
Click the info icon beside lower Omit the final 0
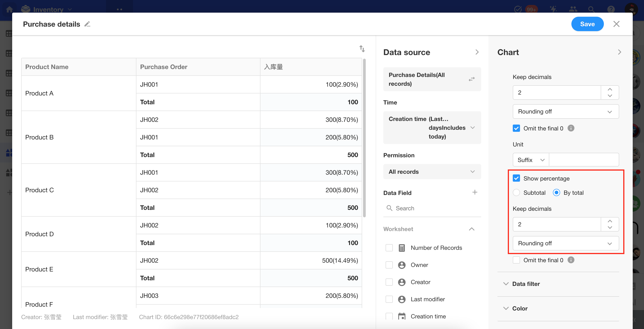pyautogui.click(x=571, y=260)
